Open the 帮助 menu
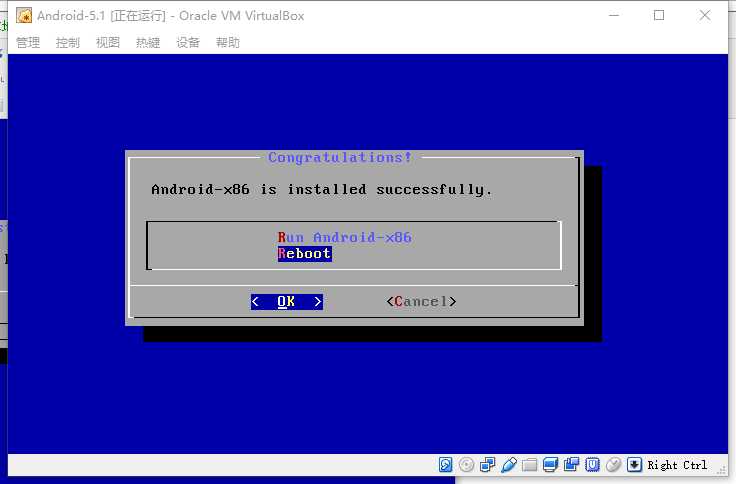The height and width of the screenshot is (484, 736). 228,43
